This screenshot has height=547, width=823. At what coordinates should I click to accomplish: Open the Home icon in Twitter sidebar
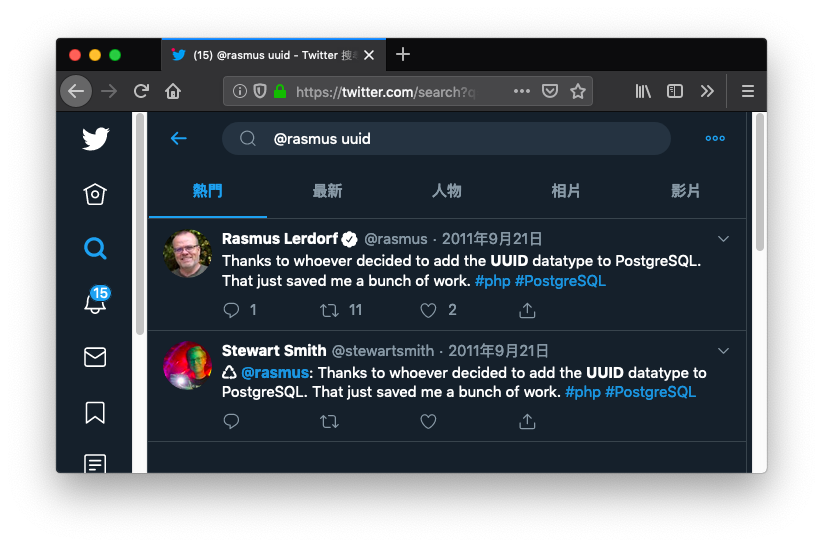click(x=95, y=194)
